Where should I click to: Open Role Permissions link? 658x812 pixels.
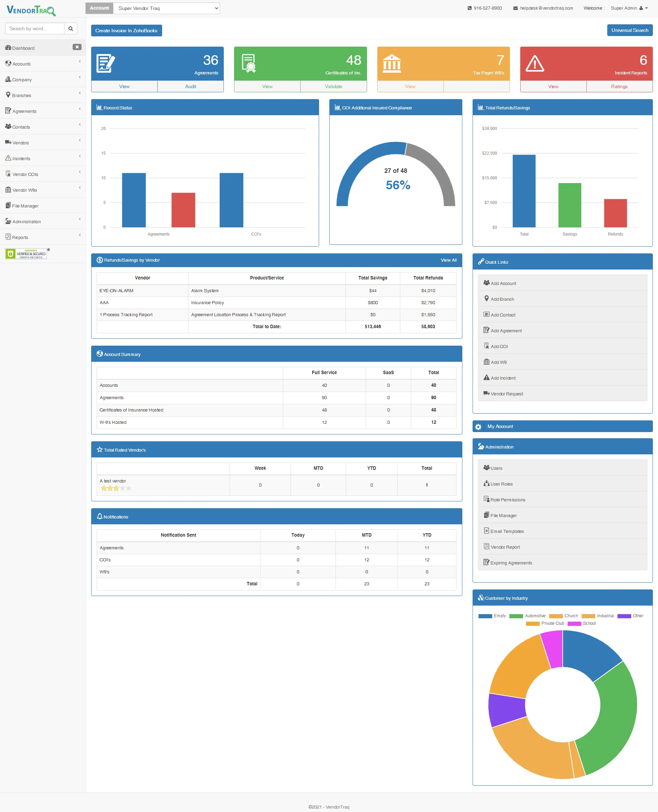(x=562, y=499)
